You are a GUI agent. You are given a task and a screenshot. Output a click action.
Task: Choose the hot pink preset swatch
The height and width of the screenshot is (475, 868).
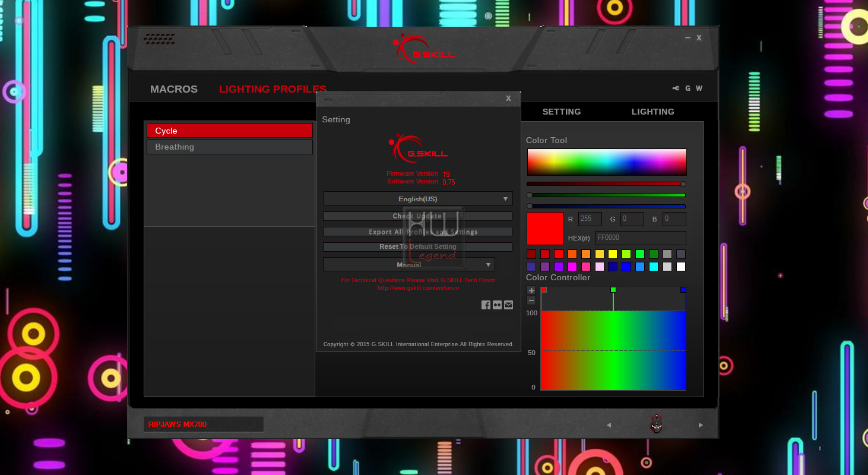point(586,267)
